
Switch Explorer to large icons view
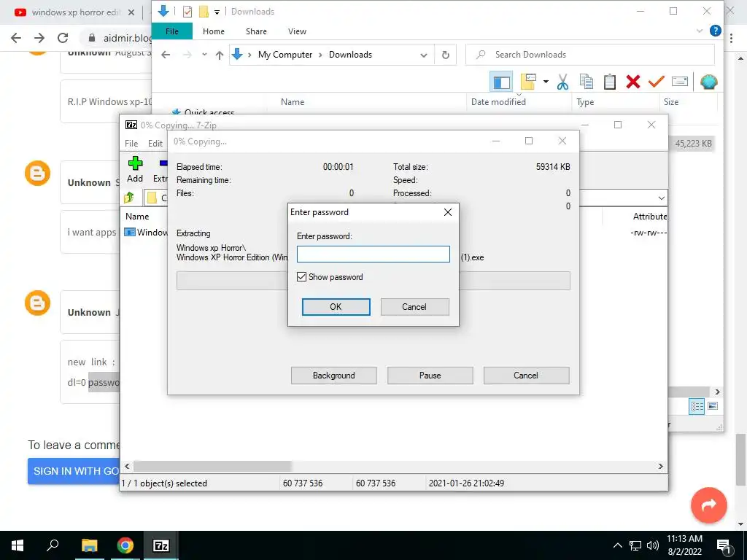[x=713, y=406]
